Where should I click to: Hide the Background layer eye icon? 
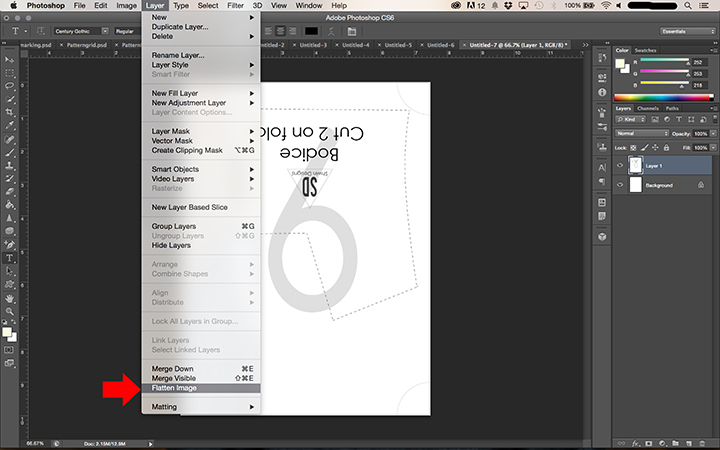[x=620, y=185]
